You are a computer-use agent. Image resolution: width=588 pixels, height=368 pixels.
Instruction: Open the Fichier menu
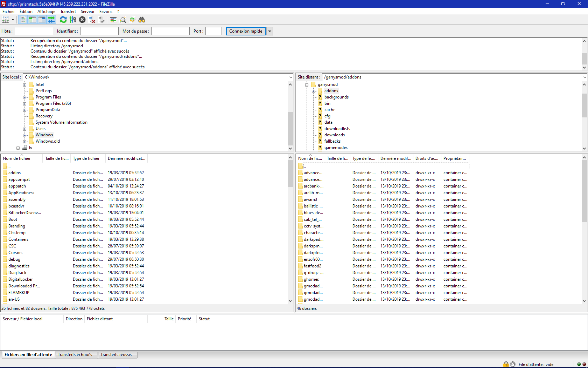9,12
